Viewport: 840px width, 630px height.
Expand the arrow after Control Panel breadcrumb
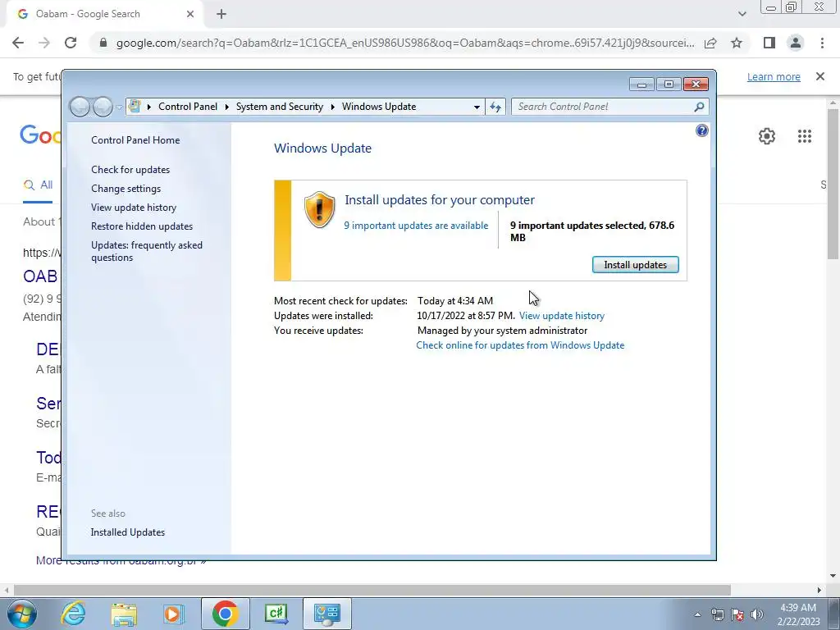pyautogui.click(x=226, y=107)
